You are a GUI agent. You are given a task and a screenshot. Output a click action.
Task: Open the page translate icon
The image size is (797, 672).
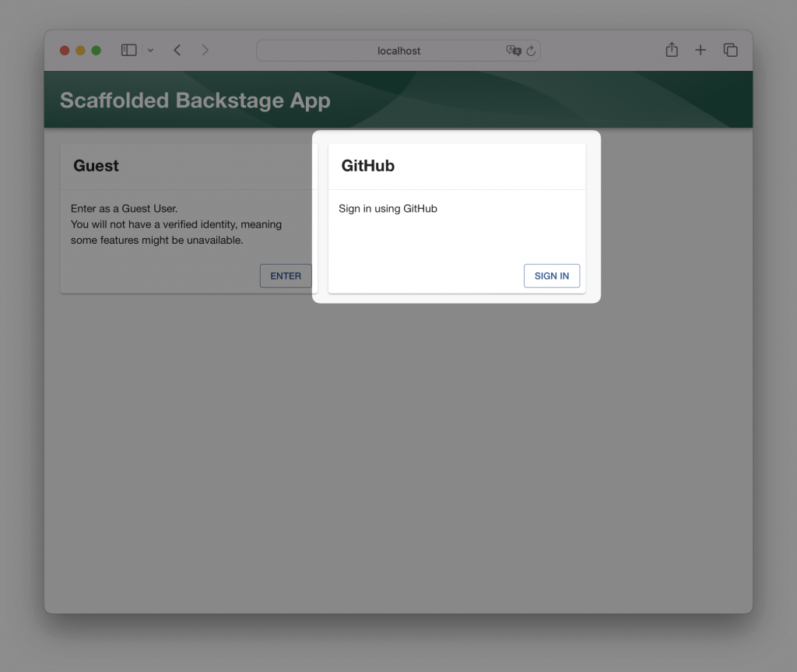[x=514, y=51]
